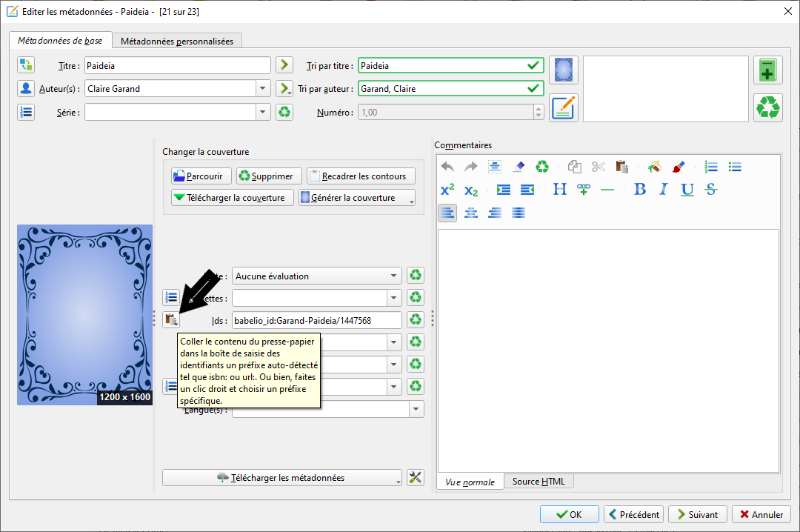Open the tag editor icon beside Etiquettes

171,297
